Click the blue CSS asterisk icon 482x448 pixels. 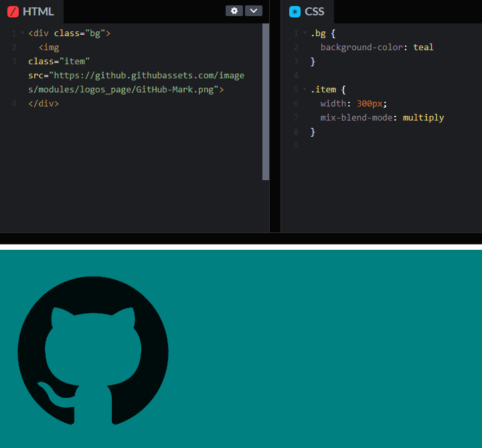click(x=295, y=11)
